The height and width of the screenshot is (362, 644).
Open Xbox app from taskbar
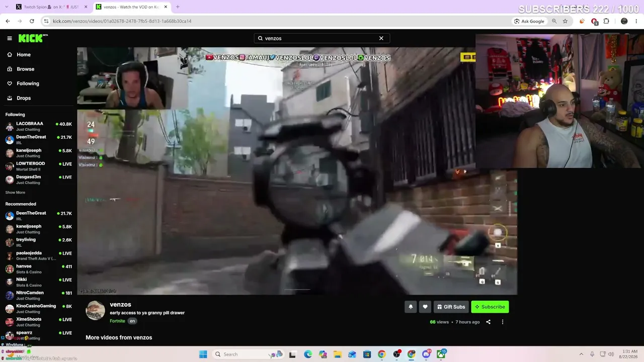pos(441,354)
